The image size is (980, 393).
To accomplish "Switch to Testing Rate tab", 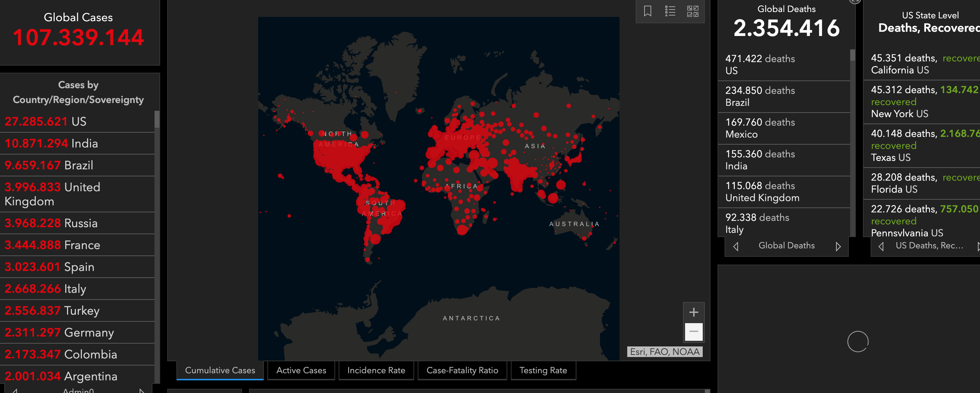I will coord(543,370).
